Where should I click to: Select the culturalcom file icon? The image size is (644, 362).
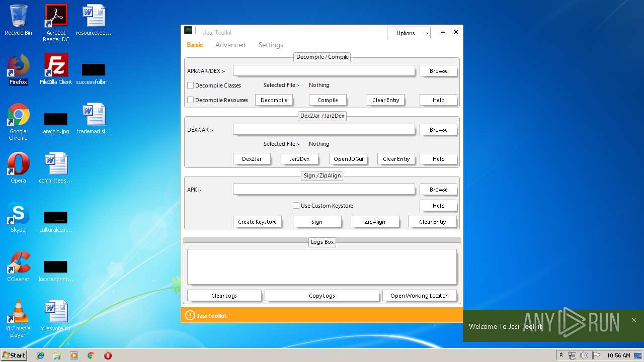click(x=56, y=221)
